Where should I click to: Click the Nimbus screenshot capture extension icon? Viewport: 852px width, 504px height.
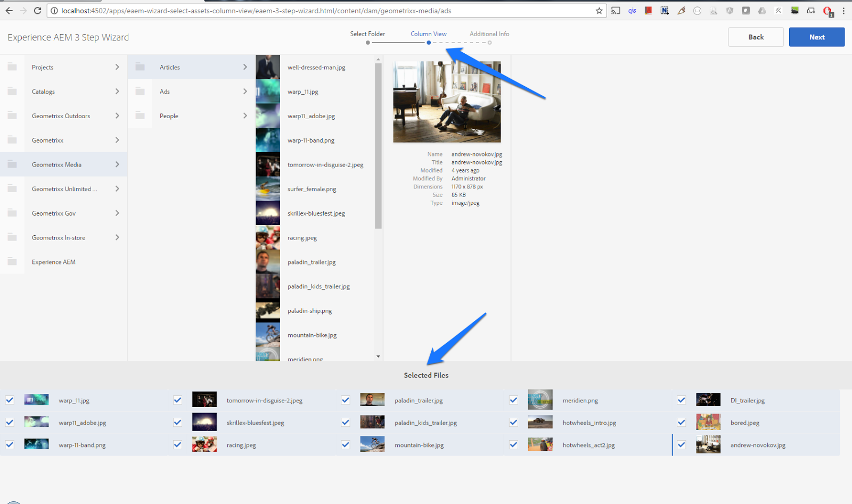[x=664, y=10]
